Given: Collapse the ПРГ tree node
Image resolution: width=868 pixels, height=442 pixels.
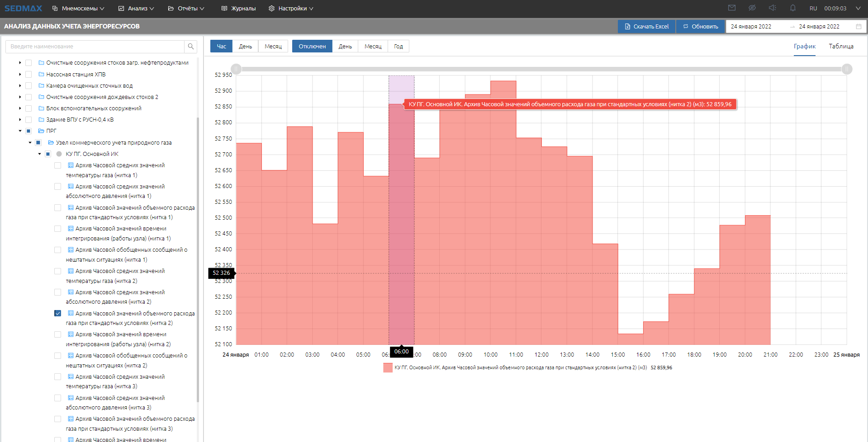Looking at the screenshot, I should tap(20, 131).
